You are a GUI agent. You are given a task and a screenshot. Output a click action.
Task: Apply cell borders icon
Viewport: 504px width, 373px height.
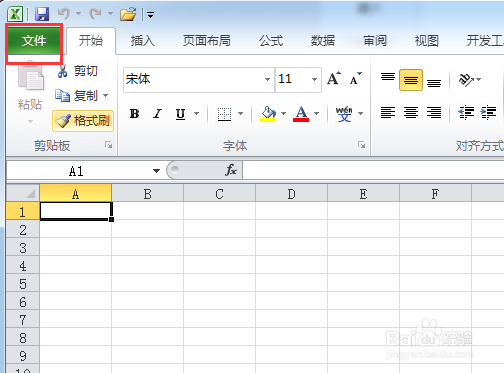(224, 114)
